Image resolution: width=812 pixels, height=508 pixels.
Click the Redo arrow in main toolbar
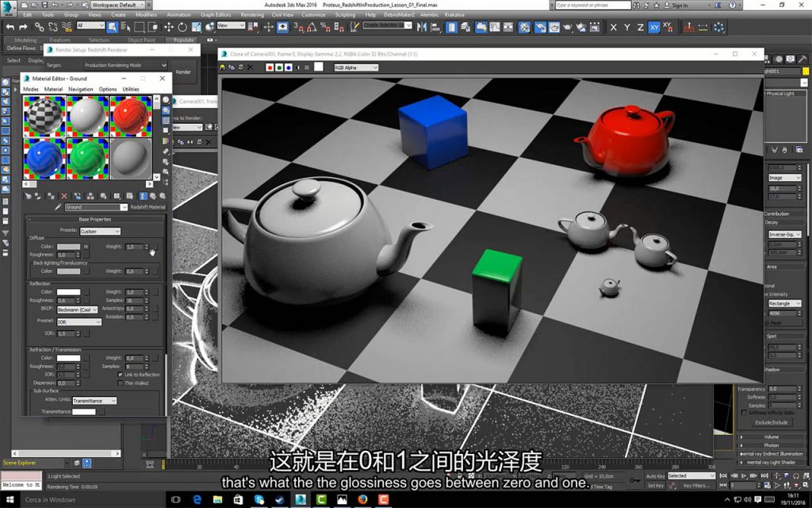pyautogui.click(x=23, y=27)
